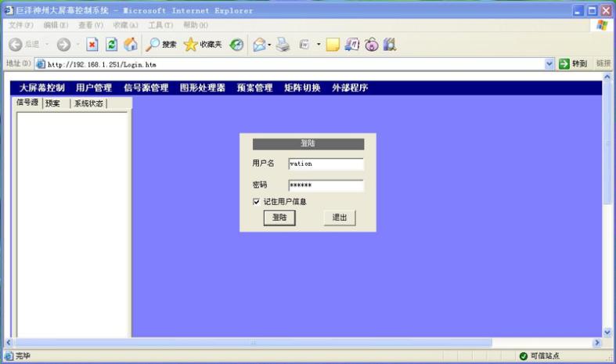Expand the address bar dropdown arrow
The height and width of the screenshot is (364, 616).
point(549,64)
